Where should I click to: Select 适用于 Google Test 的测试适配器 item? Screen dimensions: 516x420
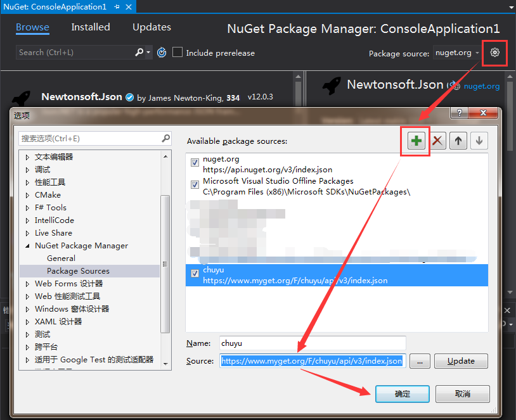94,359
